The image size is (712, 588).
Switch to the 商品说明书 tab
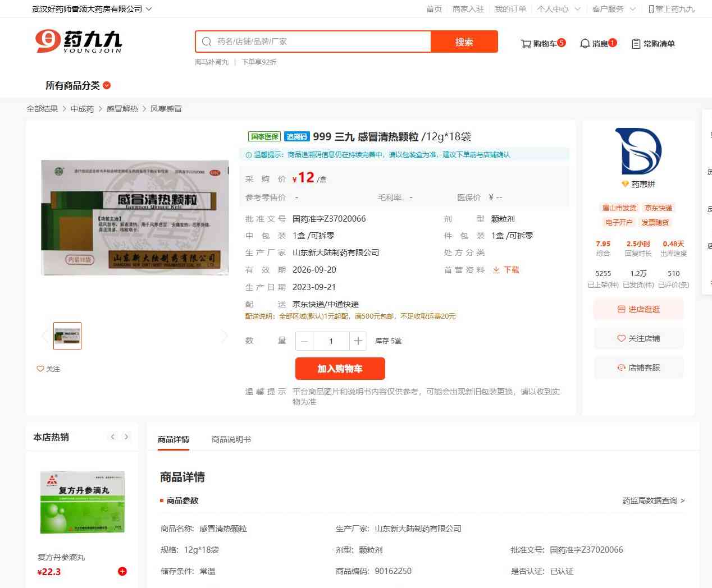[x=231, y=439]
